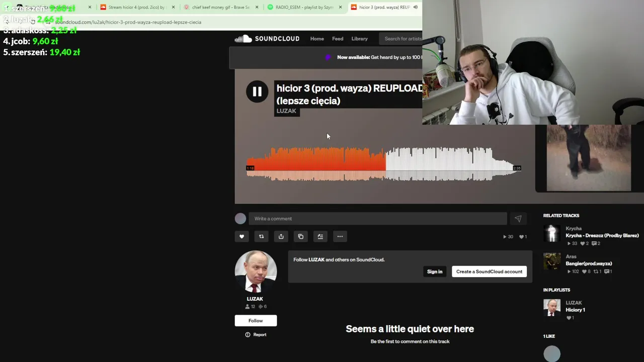Click the browser address bar URL
644x362 pixels.
tap(128, 22)
